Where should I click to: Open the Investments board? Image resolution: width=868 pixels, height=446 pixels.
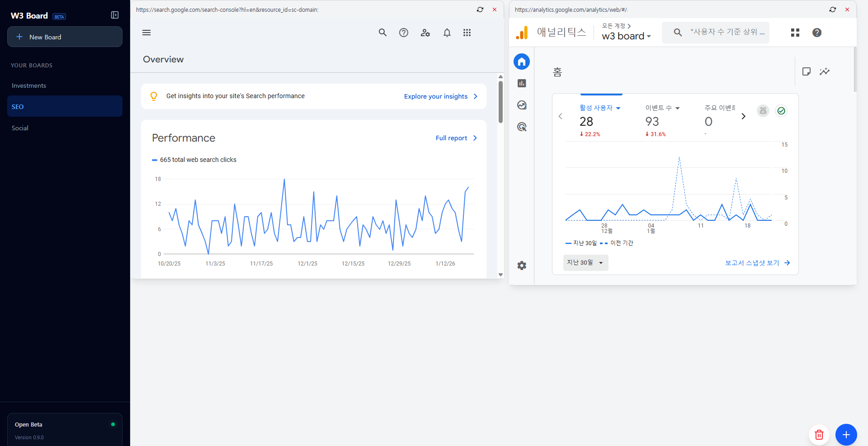29,85
